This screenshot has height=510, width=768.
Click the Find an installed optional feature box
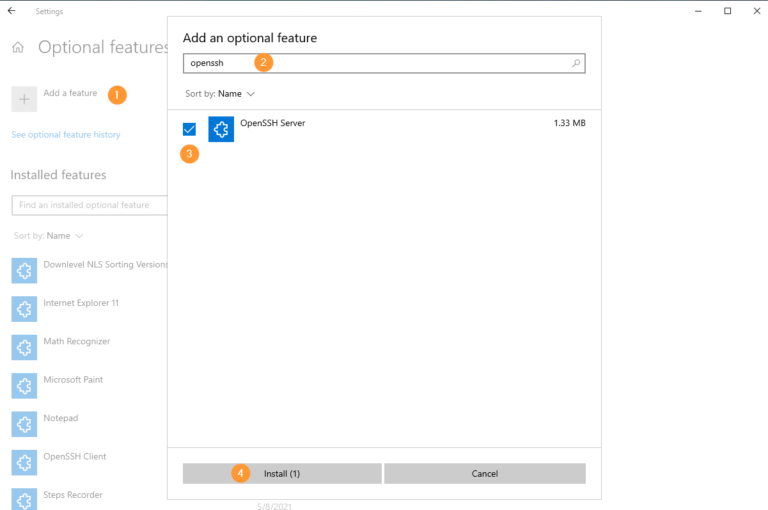tap(88, 205)
